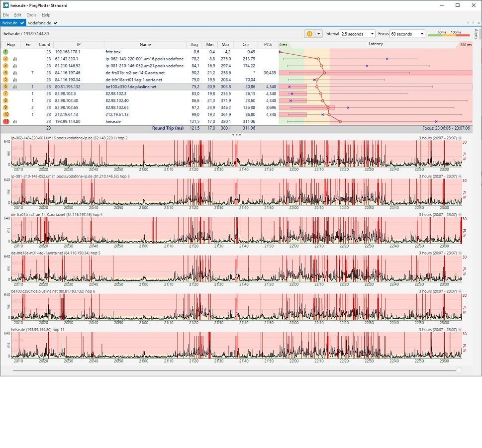Pause the trace with the orange button
The image size is (482, 448).
[309, 34]
